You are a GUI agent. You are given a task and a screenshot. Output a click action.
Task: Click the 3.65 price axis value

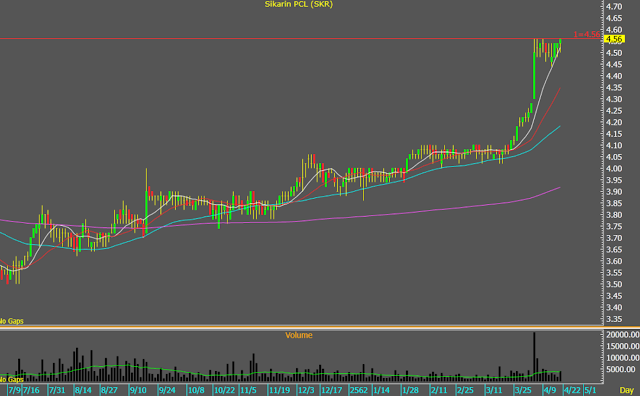tap(614, 249)
